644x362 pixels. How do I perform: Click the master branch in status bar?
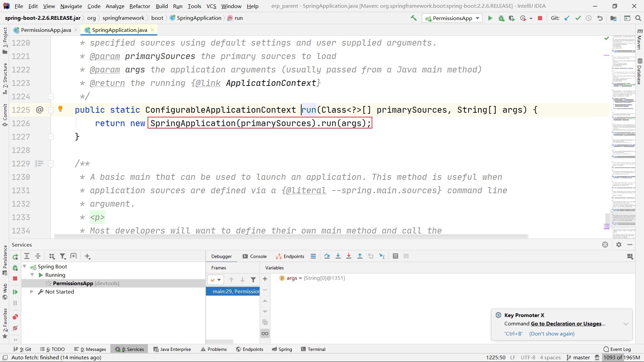click(578, 358)
